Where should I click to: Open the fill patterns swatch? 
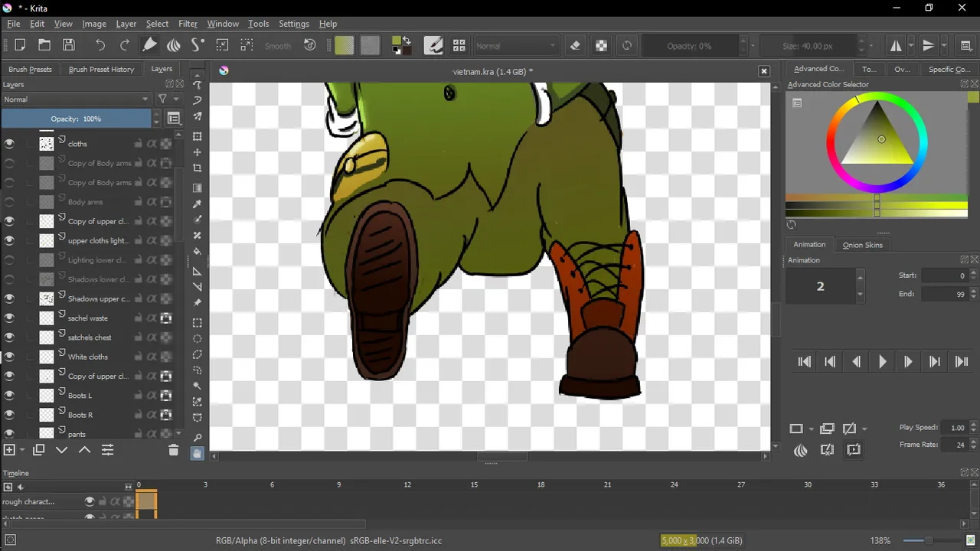pyautogui.click(x=370, y=45)
